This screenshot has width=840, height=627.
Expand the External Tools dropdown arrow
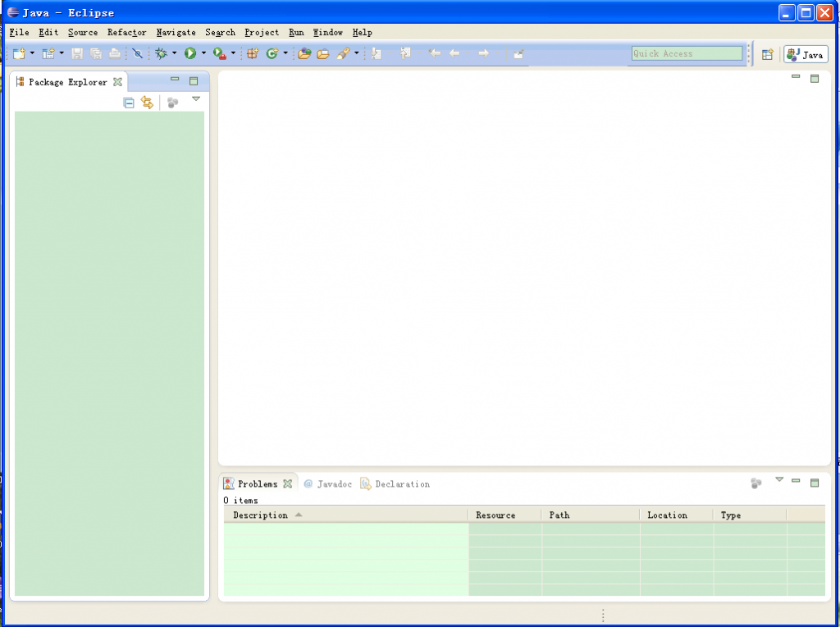point(233,53)
